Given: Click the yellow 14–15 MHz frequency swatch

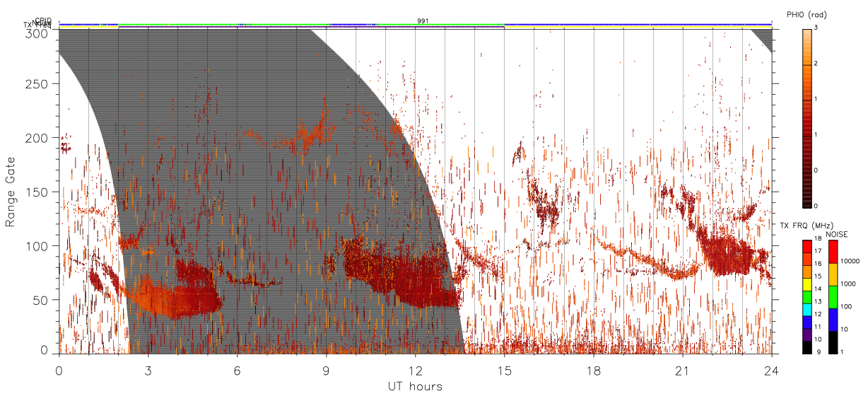Looking at the screenshot, I should coord(807,284).
